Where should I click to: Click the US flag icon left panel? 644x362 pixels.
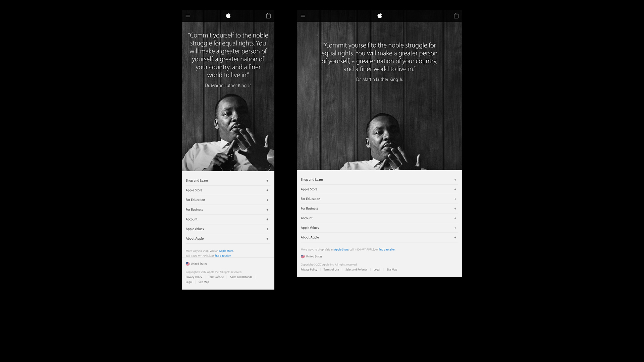coord(187,264)
